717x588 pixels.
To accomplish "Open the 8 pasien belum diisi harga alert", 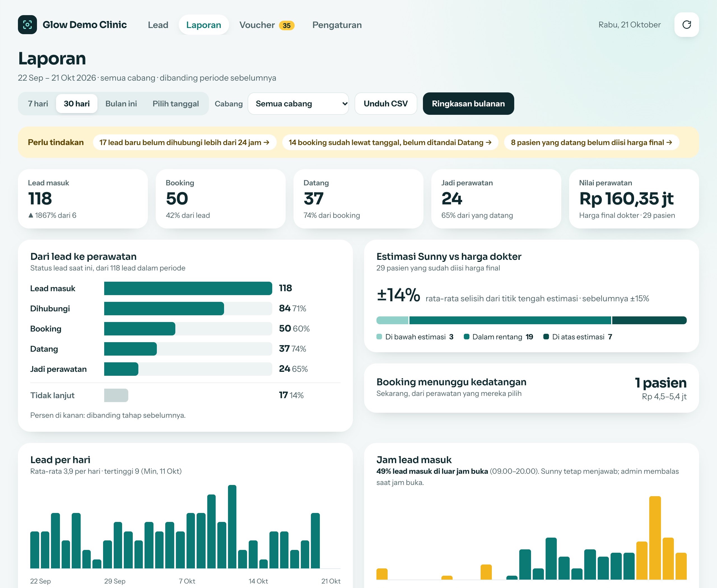I will tap(592, 142).
